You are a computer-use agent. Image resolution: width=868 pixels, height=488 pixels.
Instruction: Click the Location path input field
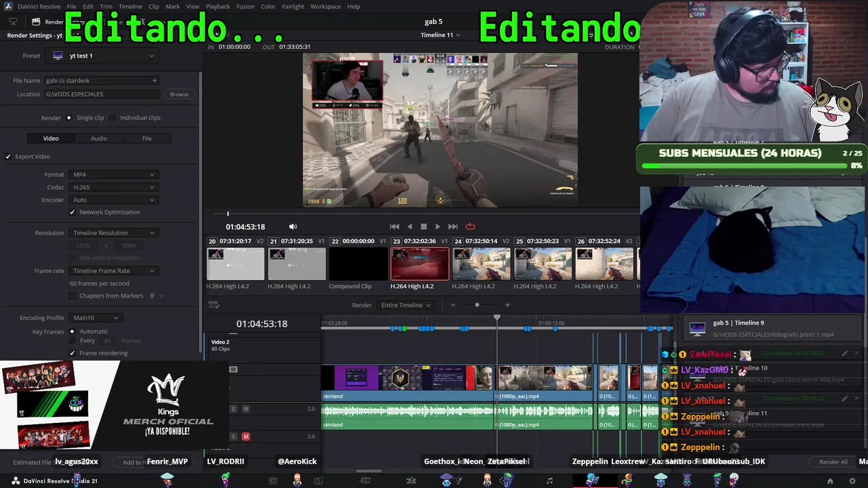[103, 94]
